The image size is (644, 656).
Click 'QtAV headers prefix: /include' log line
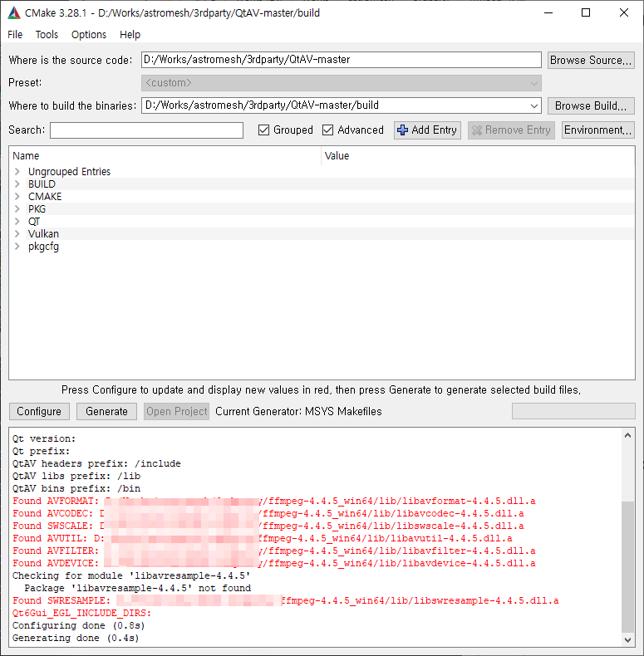[96, 463]
